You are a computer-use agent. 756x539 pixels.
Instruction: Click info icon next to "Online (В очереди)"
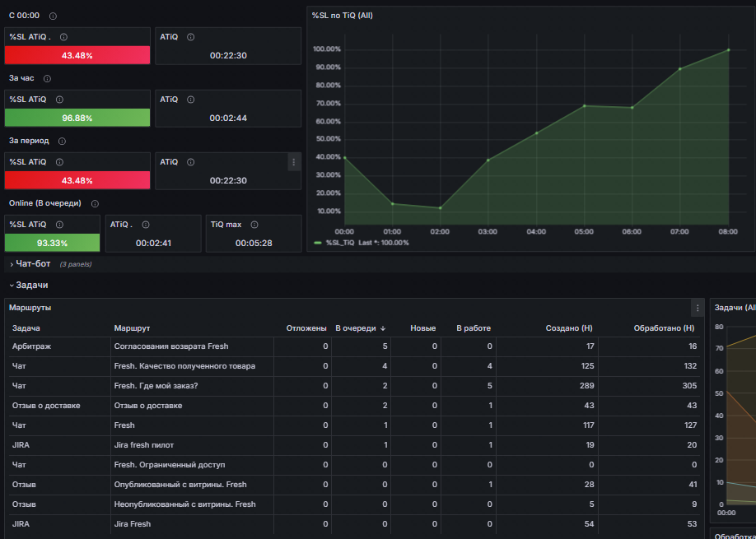click(x=95, y=203)
